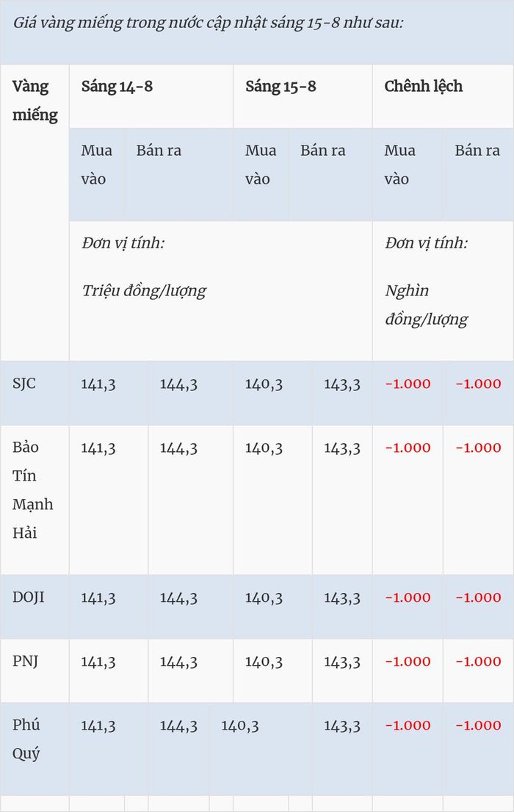This screenshot has height=812, width=514.
Task: Select the PNJ row label
Action: pos(26,661)
